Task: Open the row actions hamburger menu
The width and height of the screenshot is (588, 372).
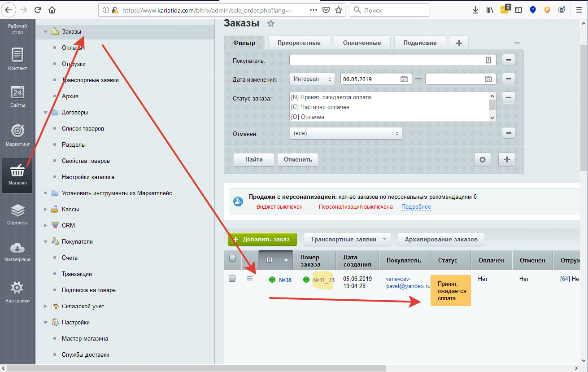Action: coord(250,279)
